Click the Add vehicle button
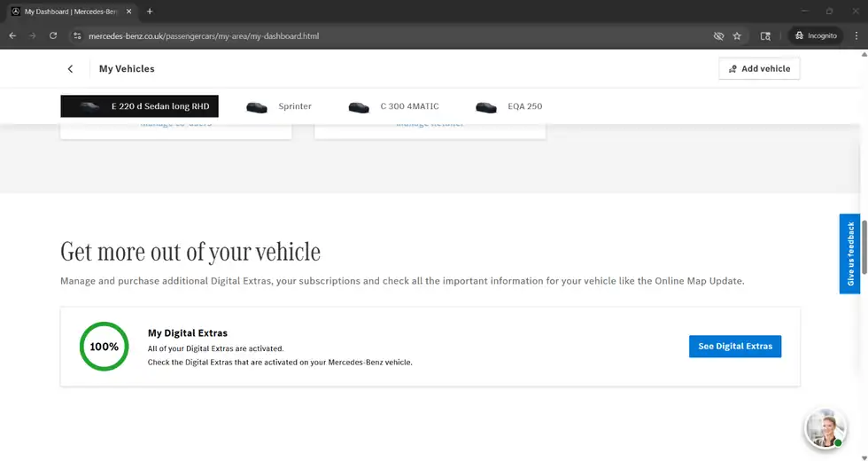The height and width of the screenshot is (461, 868). pos(759,69)
